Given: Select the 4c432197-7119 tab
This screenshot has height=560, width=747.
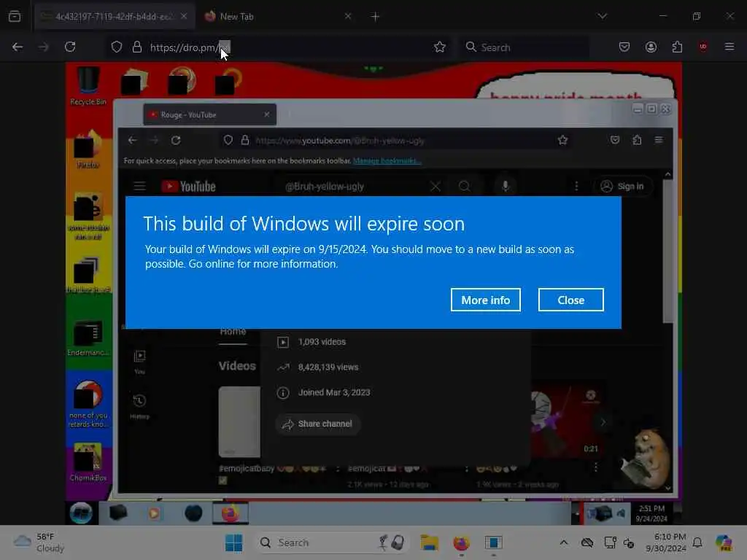Looking at the screenshot, I should [x=115, y=17].
